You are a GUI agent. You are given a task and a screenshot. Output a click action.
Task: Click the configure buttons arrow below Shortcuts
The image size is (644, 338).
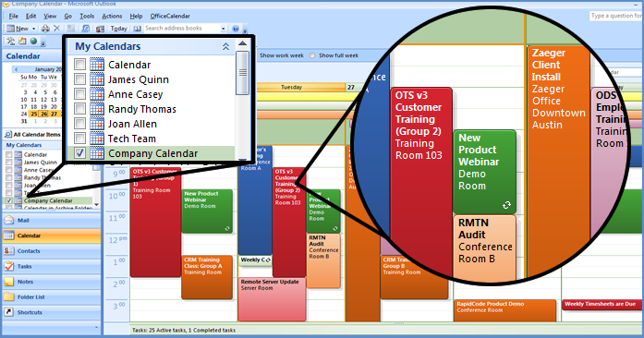pyautogui.click(x=96, y=327)
